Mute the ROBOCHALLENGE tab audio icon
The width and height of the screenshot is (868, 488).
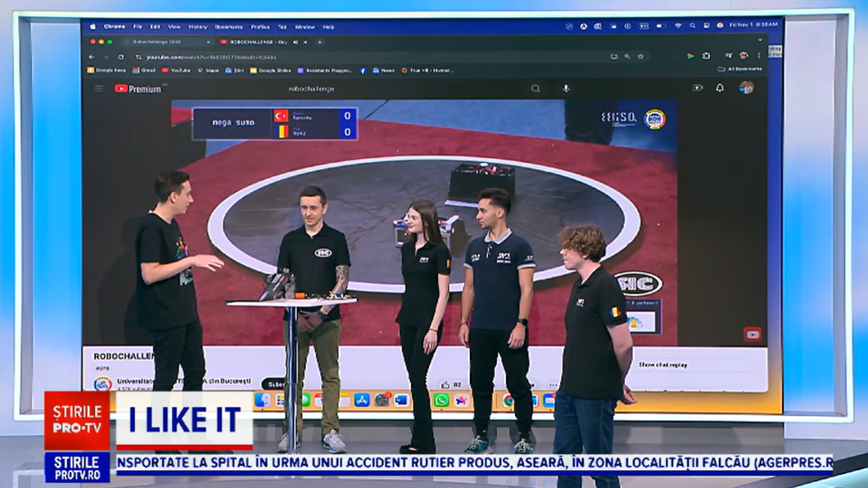[295, 42]
